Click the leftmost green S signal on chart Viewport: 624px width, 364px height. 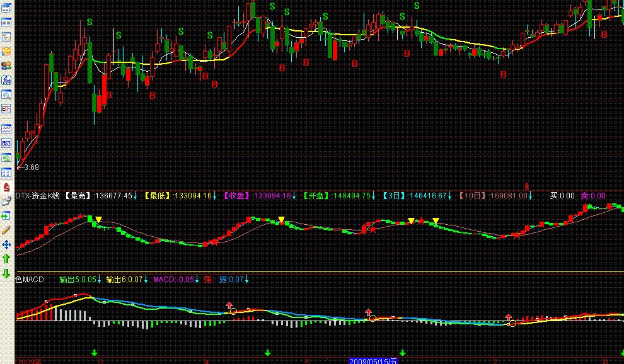point(90,22)
